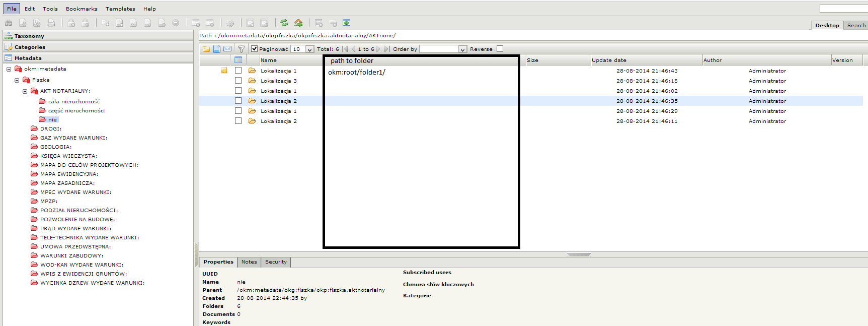Switch to the Notes tab
Screen dimensions: 868x326
[x=249, y=262]
